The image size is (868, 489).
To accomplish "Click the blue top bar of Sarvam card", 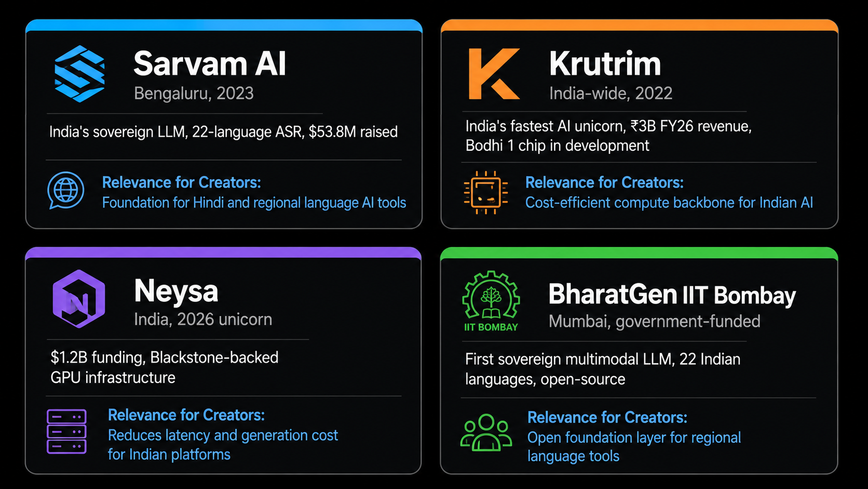I will pyautogui.click(x=224, y=25).
